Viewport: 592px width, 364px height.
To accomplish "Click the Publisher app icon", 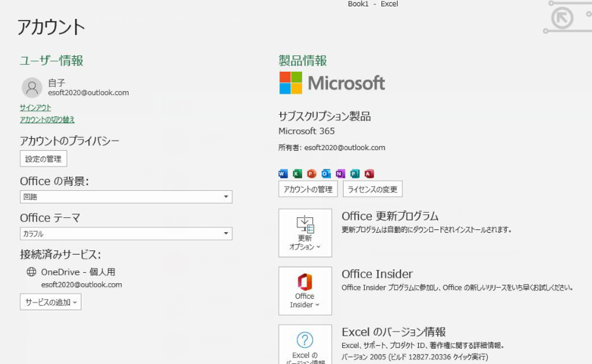I will pyautogui.click(x=354, y=174).
